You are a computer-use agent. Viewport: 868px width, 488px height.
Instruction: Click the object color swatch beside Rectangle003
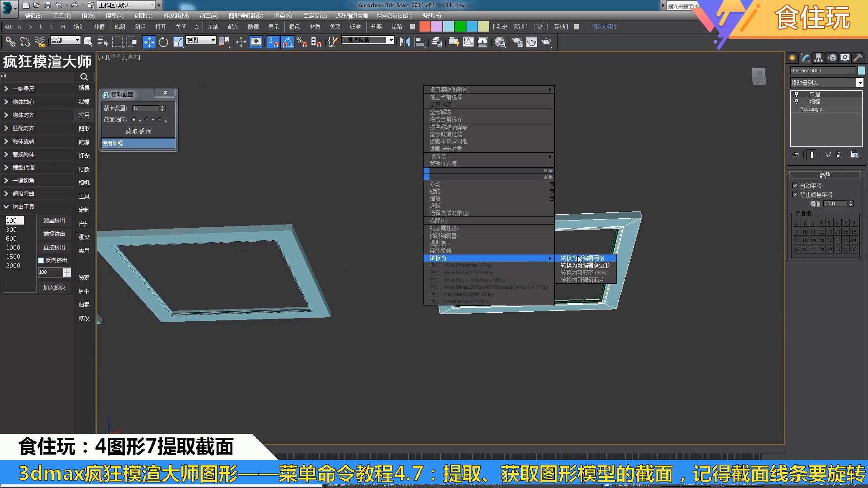click(x=861, y=70)
